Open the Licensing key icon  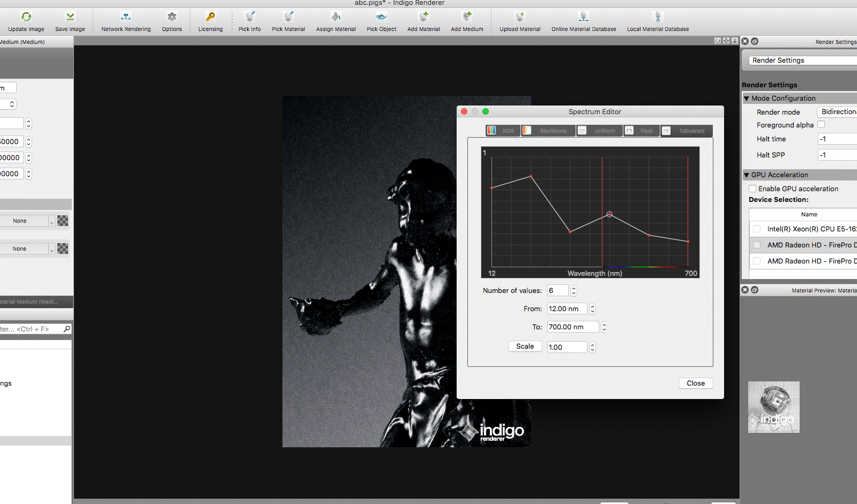point(210,17)
